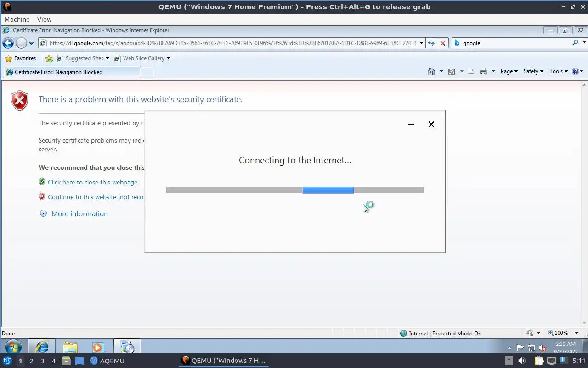Click the host clipboard notes tray icon
The image size is (588, 368).
tap(538, 361)
